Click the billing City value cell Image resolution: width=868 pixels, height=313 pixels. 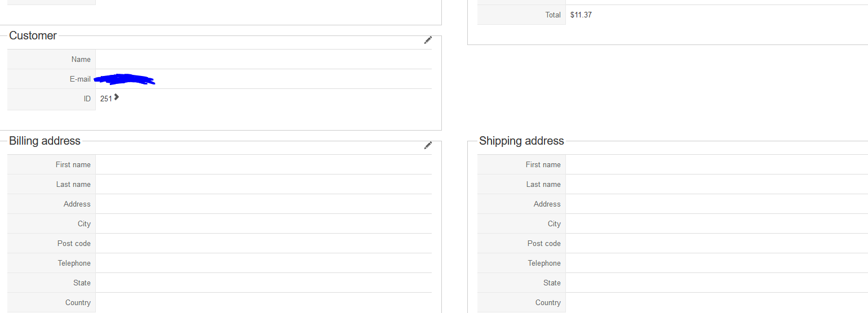coord(263,224)
